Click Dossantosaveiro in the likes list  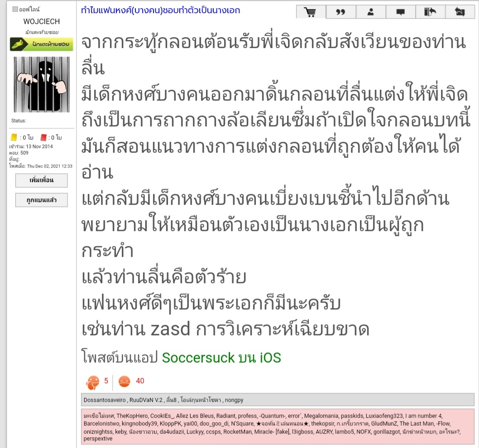point(105,400)
